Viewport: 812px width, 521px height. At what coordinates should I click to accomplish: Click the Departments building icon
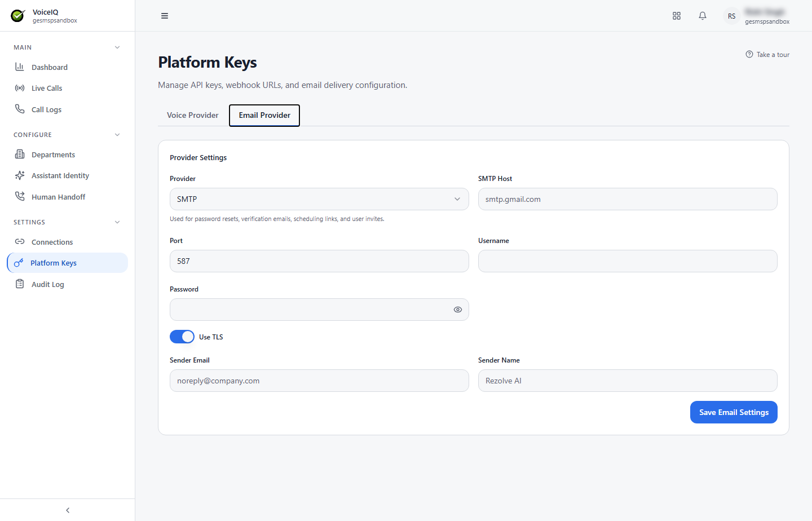[20, 154]
